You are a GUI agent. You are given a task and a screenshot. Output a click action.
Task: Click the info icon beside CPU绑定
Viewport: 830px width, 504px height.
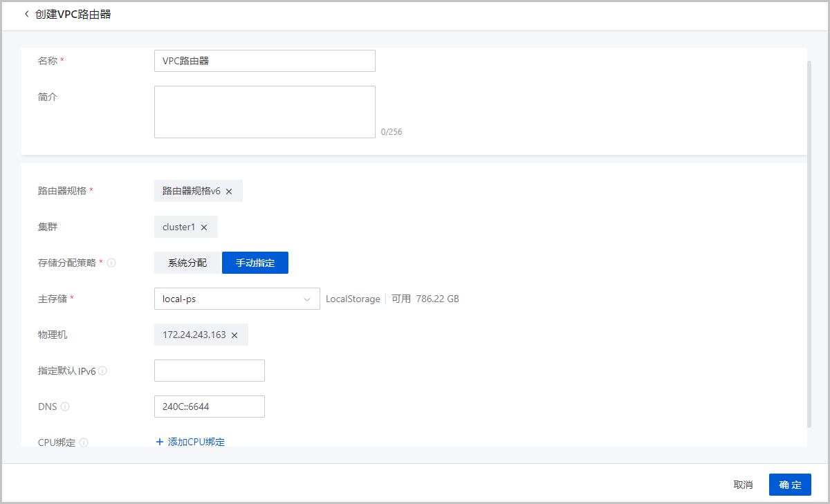[83, 442]
